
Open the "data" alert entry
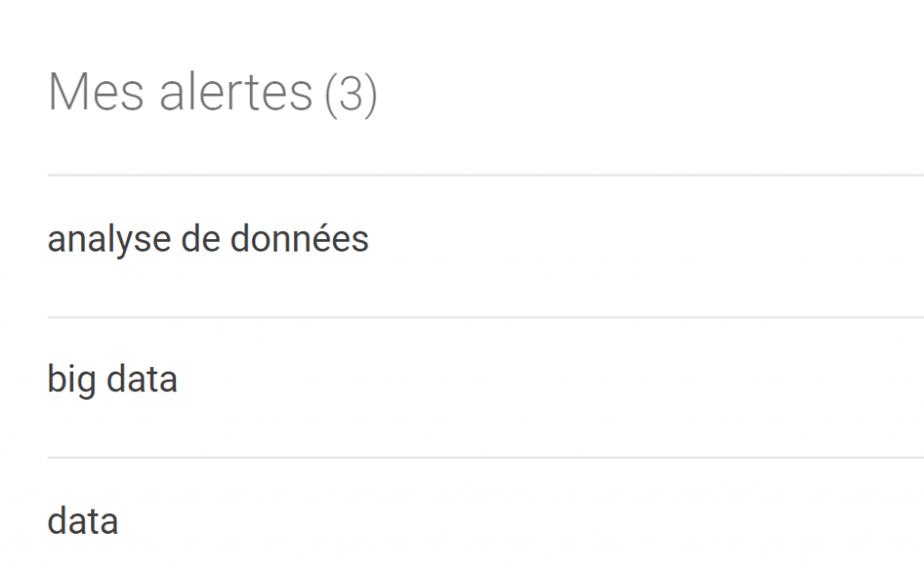pyautogui.click(x=82, y=521)
